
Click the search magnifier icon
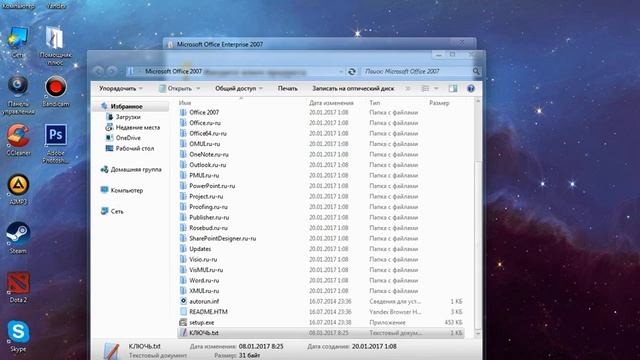click(476, 71)
